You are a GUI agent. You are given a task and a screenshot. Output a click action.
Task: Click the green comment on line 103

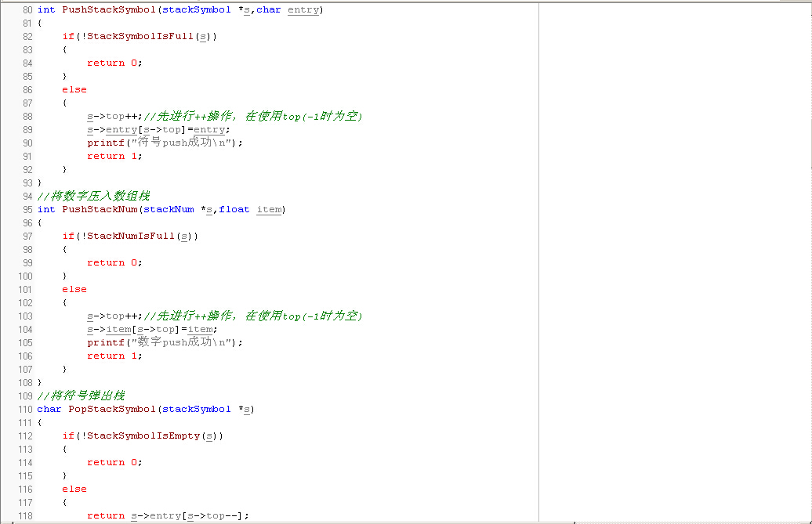point(253,316)
